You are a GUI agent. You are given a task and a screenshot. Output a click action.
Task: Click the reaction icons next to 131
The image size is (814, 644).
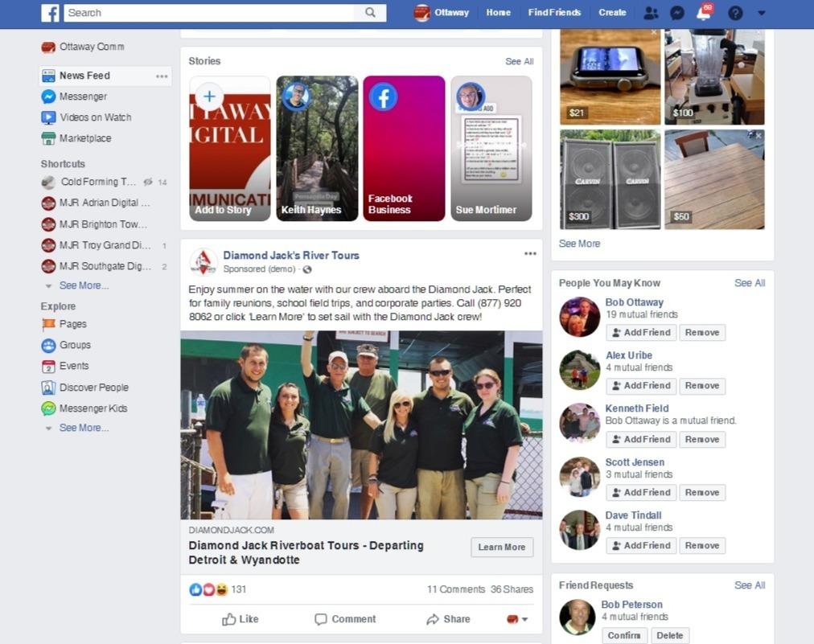[x=208, y=589]
